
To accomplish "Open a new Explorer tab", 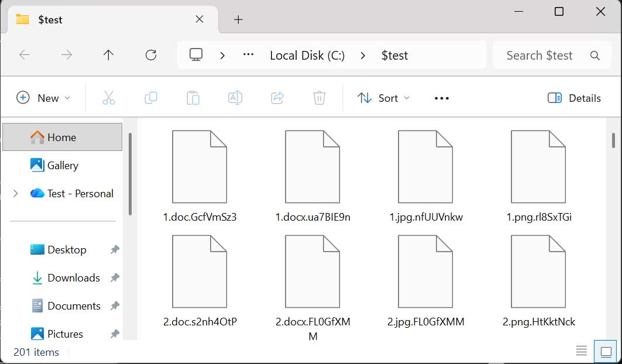I will tap(238, 19).
